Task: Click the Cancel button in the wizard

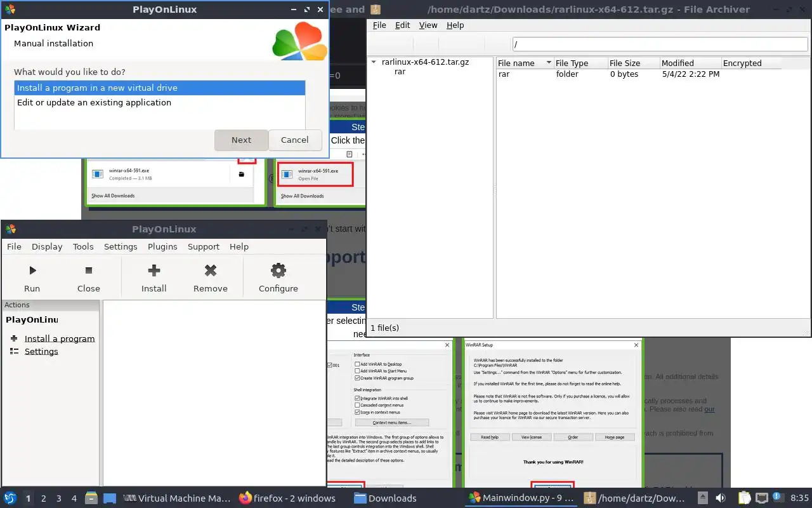Action: tap(295, 140)
